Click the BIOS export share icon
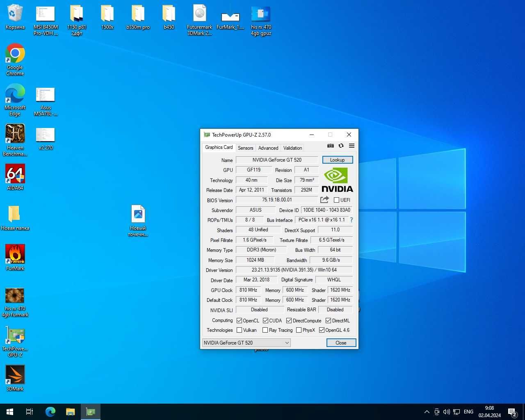Image resolution: width=525 pixels, height=420 pixels. click(324, 200)
